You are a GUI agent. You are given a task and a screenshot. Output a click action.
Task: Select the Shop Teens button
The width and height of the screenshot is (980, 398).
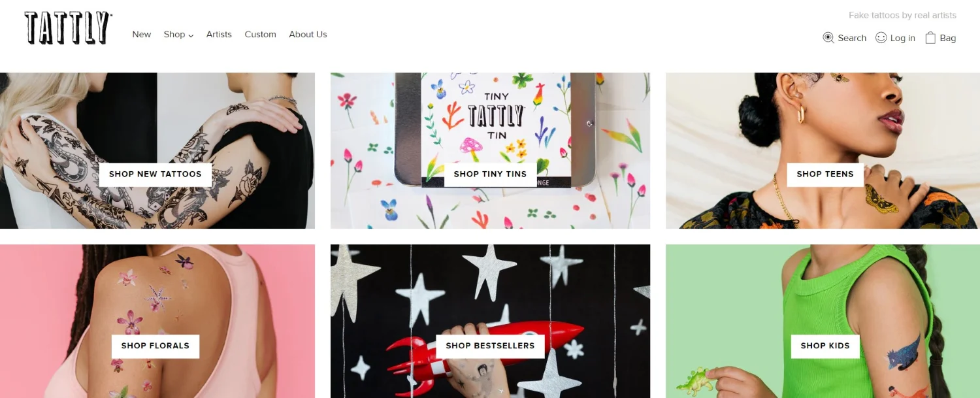(825, 174)
